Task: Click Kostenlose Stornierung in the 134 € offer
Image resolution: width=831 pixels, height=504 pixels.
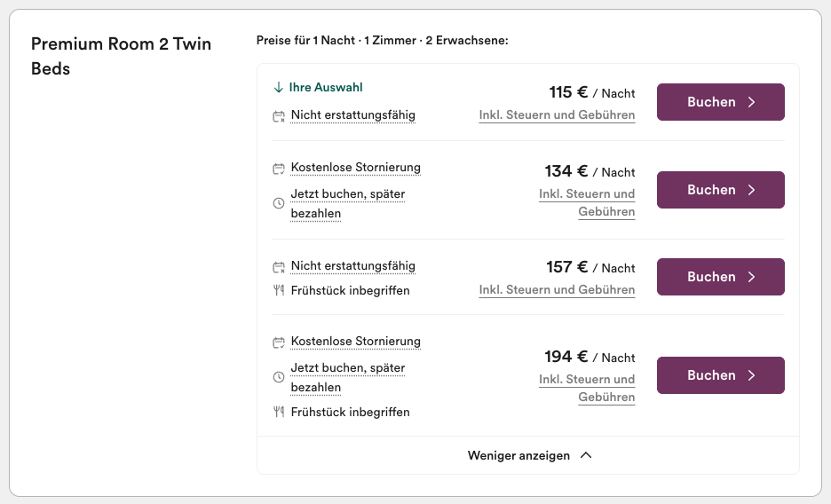Action: point(356,168)
